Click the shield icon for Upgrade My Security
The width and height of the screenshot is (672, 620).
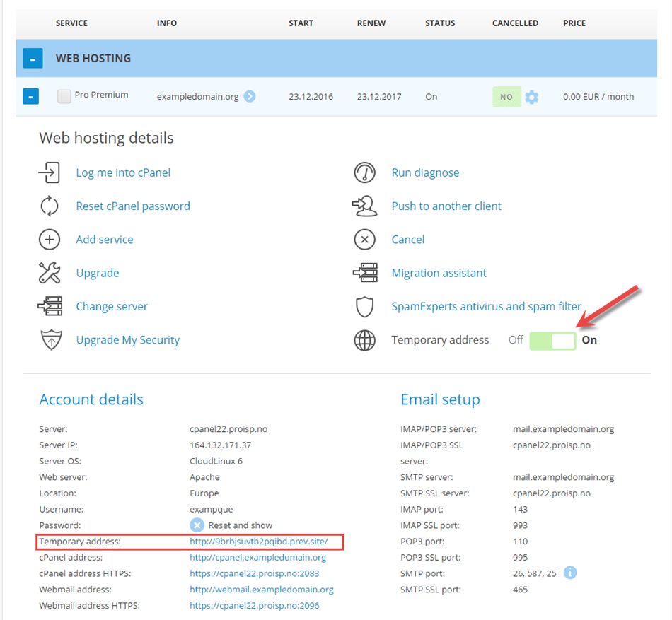50,340
